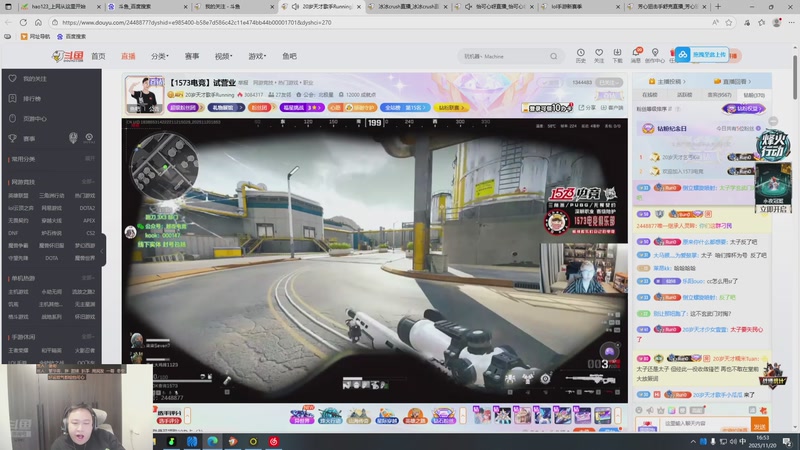Viewport: 800px width, 450px height.
Task: Click the 钻粉联赛 yellow badge
Action: coord(451,108)
